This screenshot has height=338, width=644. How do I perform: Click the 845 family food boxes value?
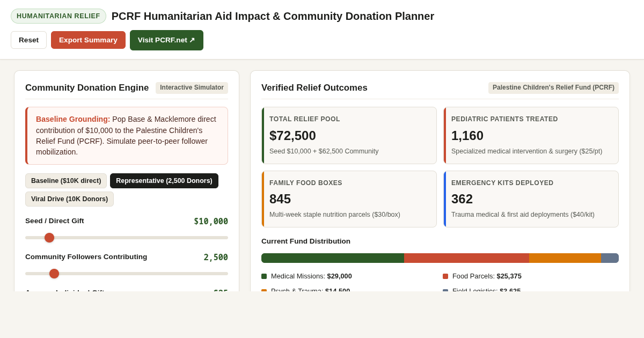coord(280,199)
